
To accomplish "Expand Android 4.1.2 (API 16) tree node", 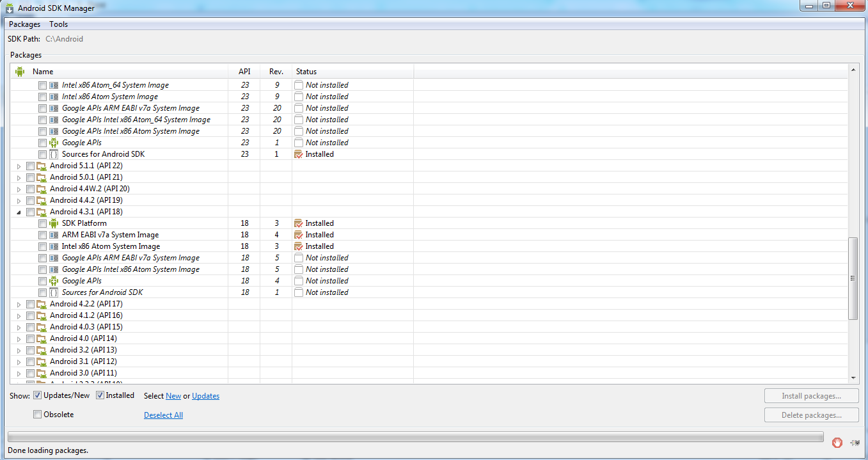I will click(19, 316).
